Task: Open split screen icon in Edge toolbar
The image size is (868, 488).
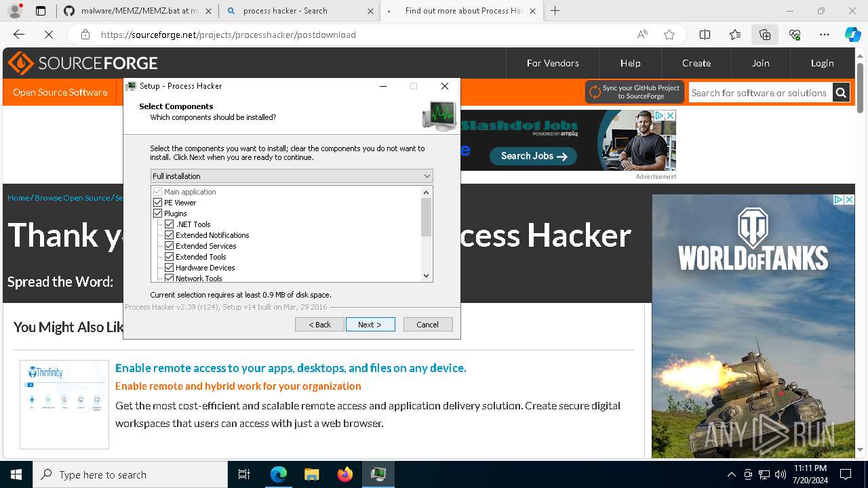Action: point(705,35)
